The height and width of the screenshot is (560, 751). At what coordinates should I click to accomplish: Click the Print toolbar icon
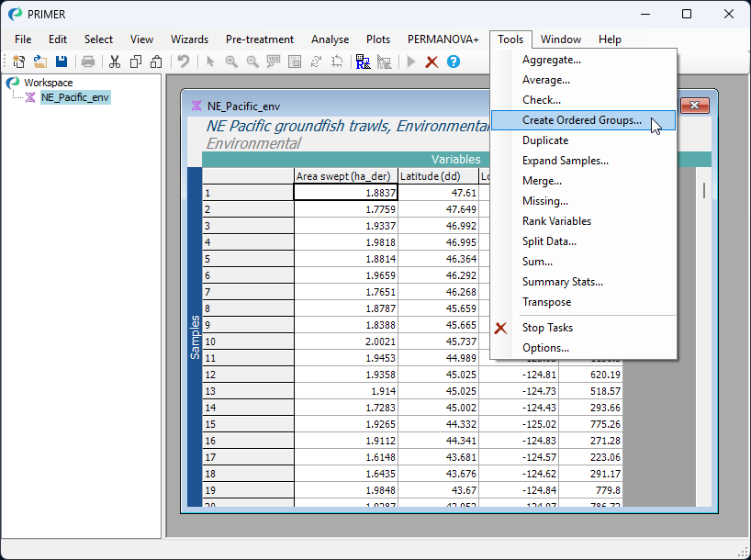(x=88, y=62)
